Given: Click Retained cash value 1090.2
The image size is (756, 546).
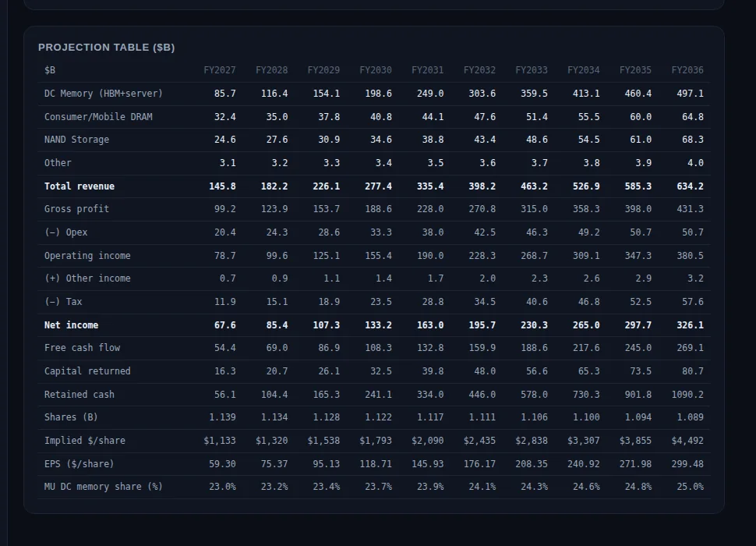Looking at the screenshot, I should [x=687, y=395].
